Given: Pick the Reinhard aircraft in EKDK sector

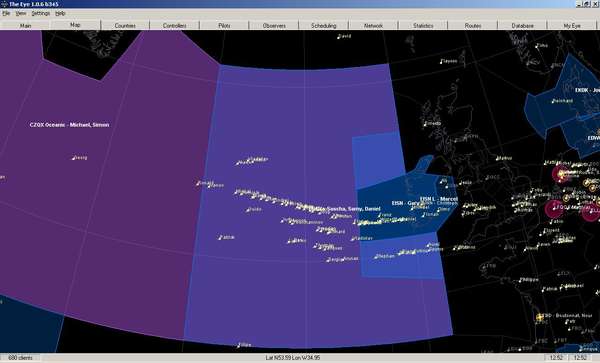Looking at the screenshot, I should click(x=553, y=102).
